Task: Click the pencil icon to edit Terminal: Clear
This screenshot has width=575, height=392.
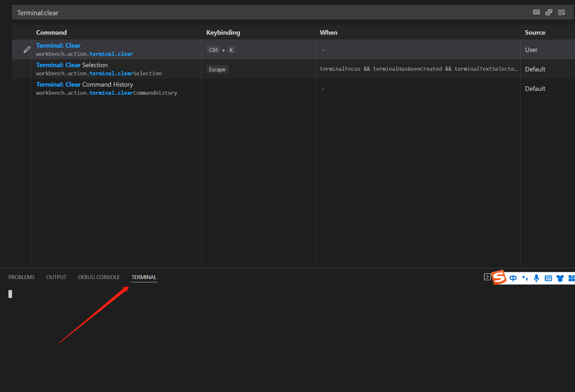Action: tap(27, 49)
